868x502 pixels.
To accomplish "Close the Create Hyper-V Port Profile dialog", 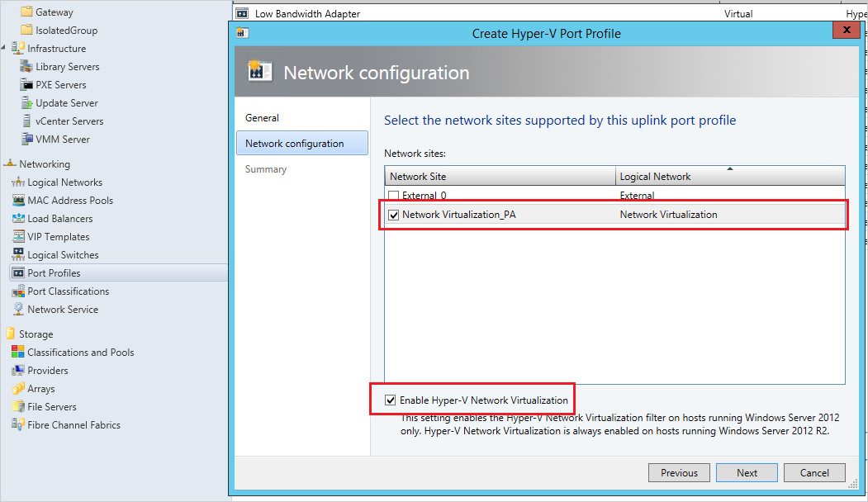I will coord(847,30).
